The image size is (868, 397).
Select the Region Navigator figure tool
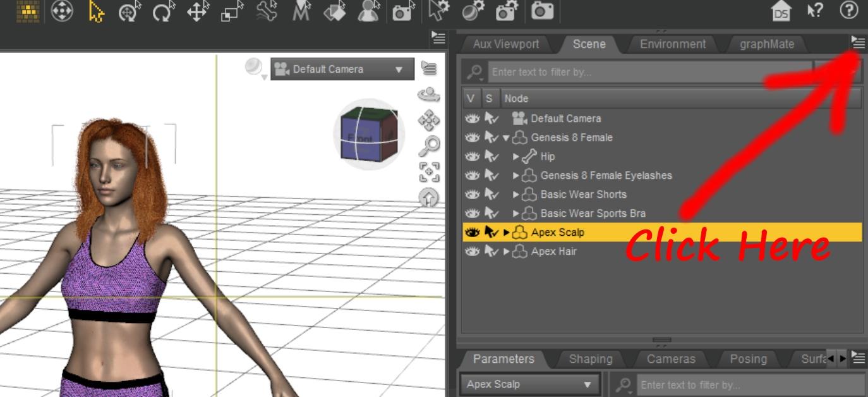[369, 11]
